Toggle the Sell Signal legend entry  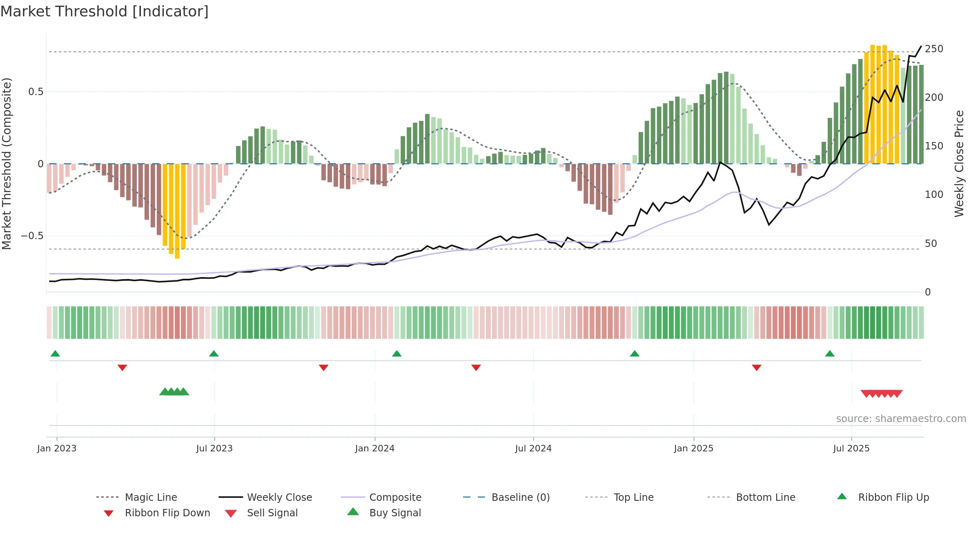(x=261, y=513)
